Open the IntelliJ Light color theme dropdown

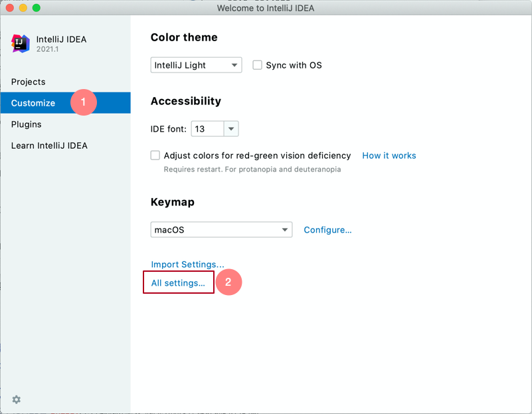click(197, 65)
